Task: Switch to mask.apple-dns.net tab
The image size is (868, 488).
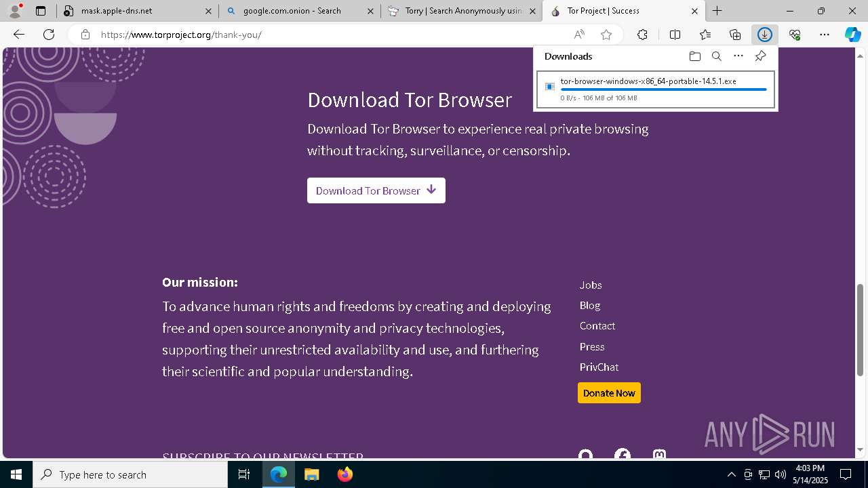Action: [x=138, y=11]
